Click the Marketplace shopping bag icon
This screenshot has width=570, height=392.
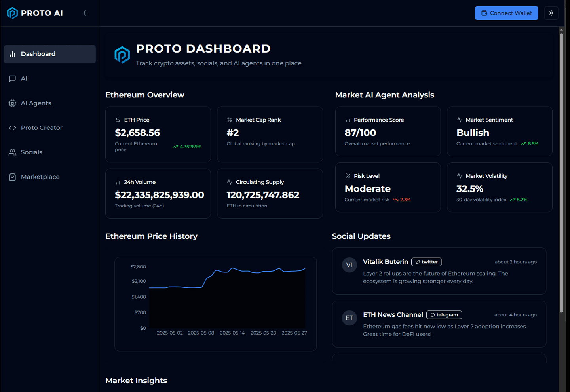[12, 177]
